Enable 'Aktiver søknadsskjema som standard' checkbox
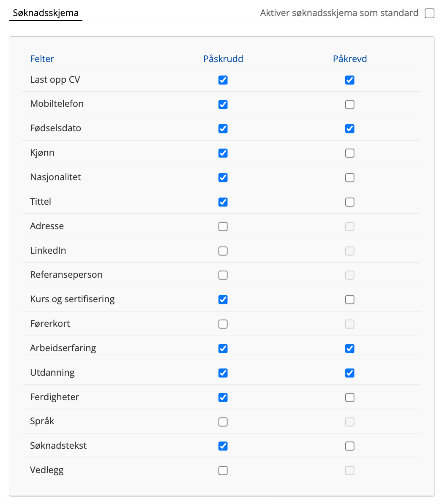The image size is (442, 504). (429, 14)
